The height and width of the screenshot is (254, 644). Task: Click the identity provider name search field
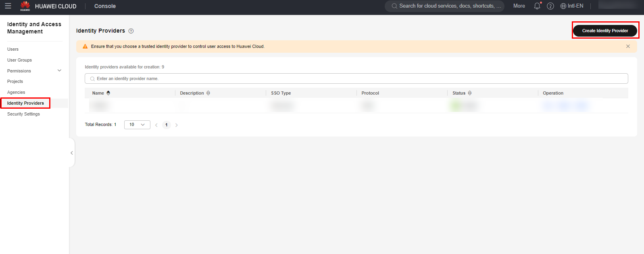[x=356, y=78]
